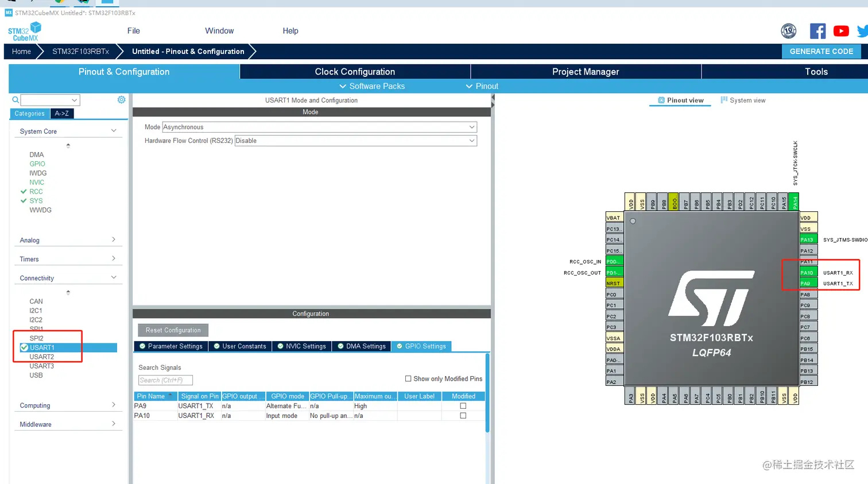Click the DMA Settings tab status icon
This screenshot has height=484, width=868.
coord(340,346)
